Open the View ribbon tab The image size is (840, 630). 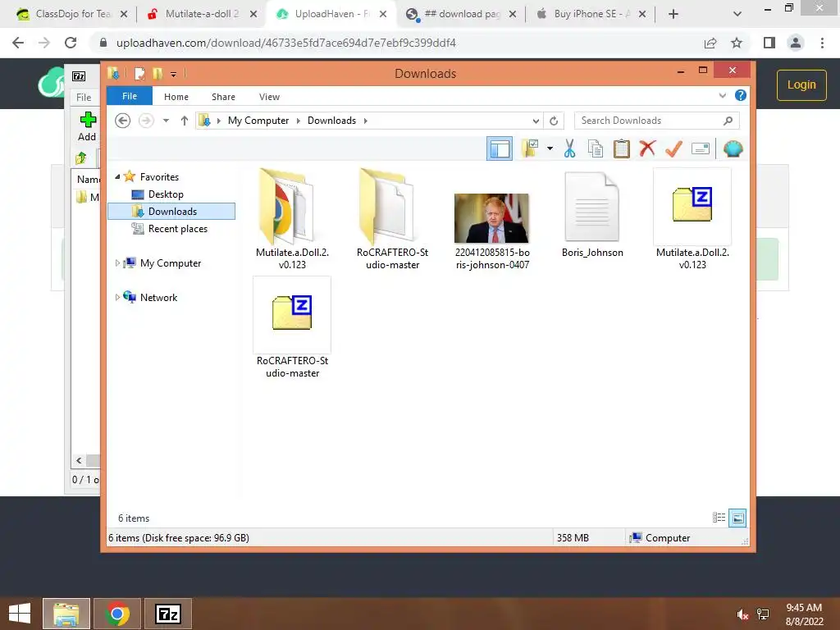click(x=269, y=97)
